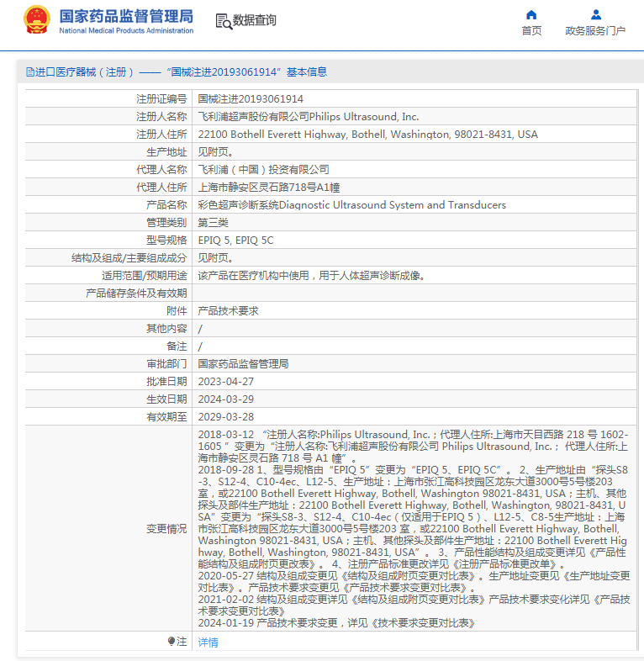
Task: Click approval date 2023-04-27
Action: pyautogui.click(x=226, y=382)
